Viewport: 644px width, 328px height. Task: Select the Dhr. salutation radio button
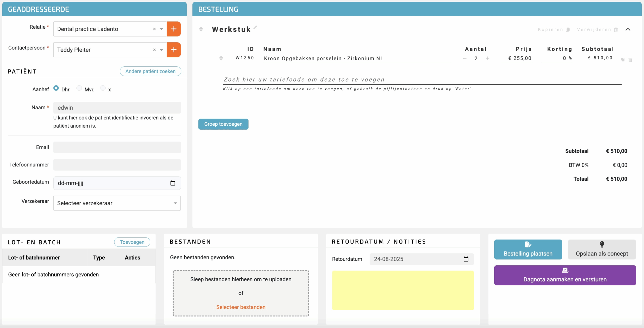(56, 88)
